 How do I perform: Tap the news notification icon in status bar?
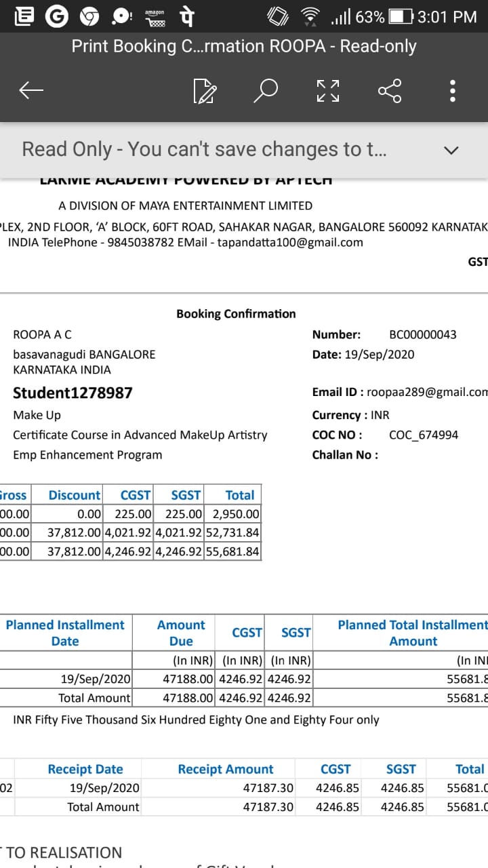pos(24,17)
